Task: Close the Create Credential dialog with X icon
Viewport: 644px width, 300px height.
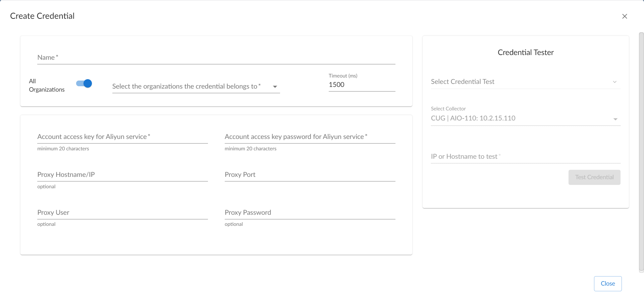Action: tap(625, 16)
